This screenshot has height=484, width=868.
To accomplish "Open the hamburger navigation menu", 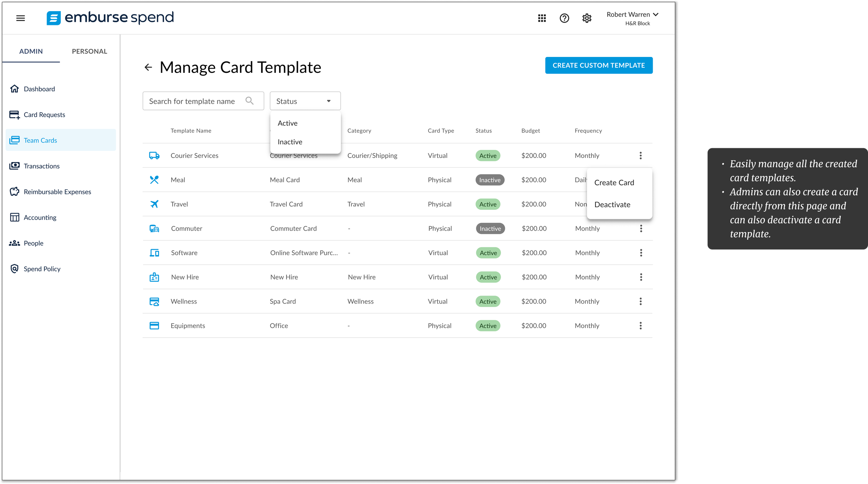I will click(20, 18).
